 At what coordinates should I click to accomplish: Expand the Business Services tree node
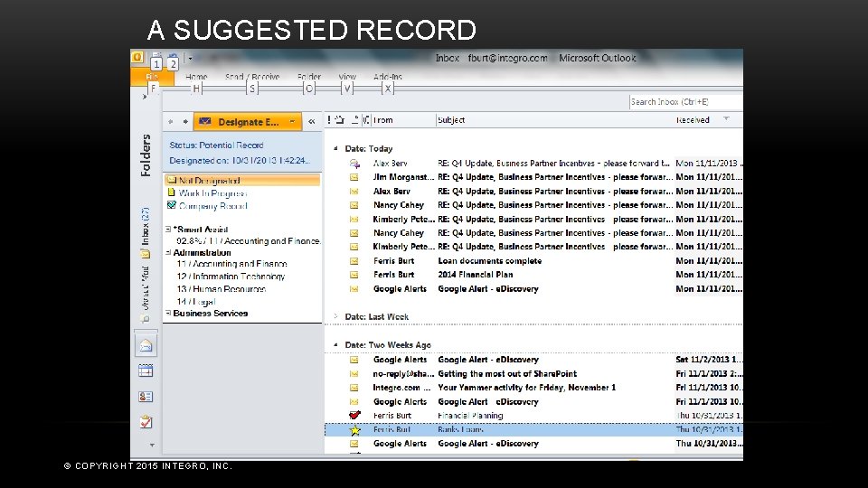tap(168, 314)
